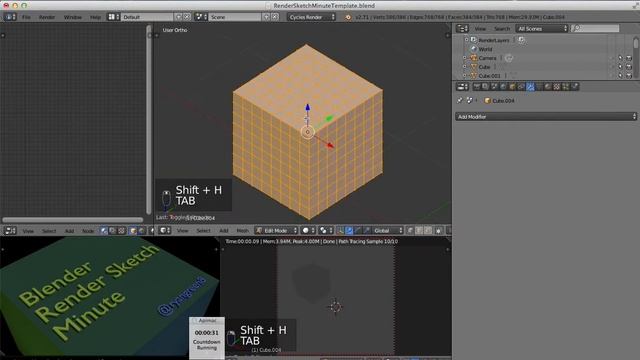Toggle Cube renderability in outliner
640x360 pixels.
point(629,67)
